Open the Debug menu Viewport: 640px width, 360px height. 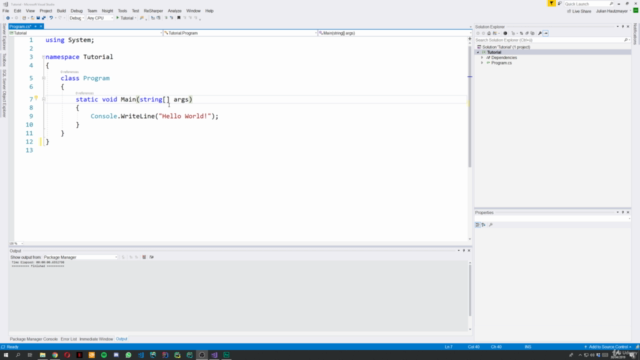click(76, 11)
